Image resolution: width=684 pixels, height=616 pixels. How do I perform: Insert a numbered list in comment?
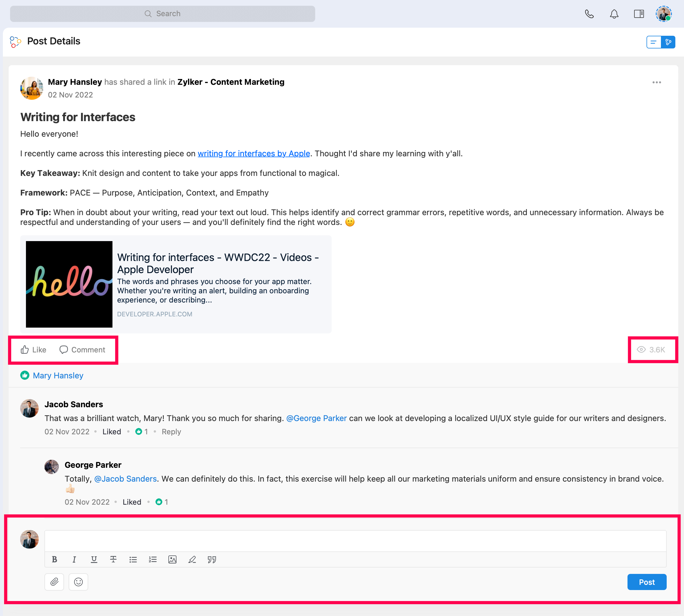153,559
